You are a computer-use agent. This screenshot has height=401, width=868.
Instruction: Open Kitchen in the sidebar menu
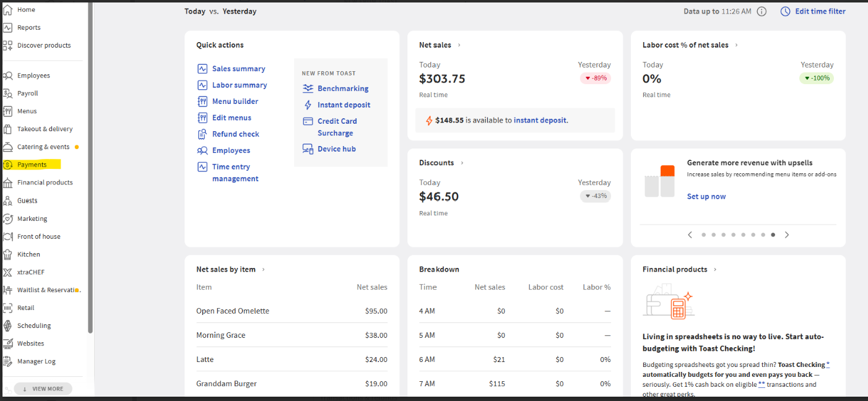click(x=28, y=254)
